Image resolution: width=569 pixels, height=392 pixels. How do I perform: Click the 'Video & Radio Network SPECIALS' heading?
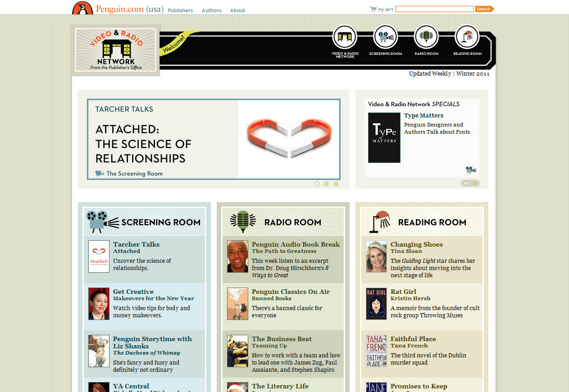click(414, 104)
